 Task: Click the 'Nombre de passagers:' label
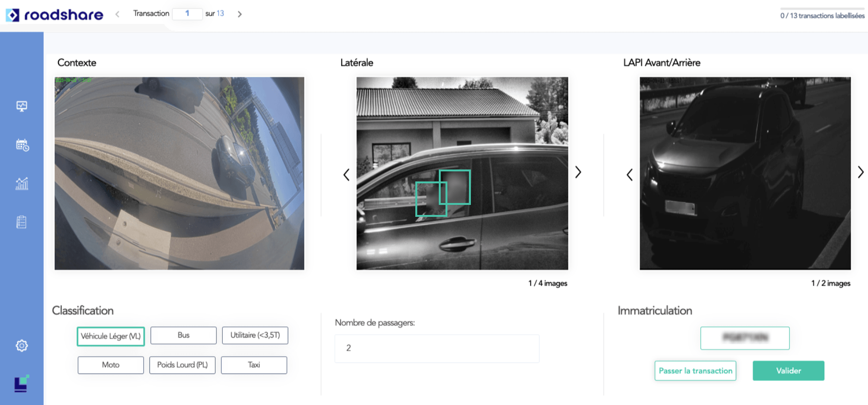click(375, 323)
